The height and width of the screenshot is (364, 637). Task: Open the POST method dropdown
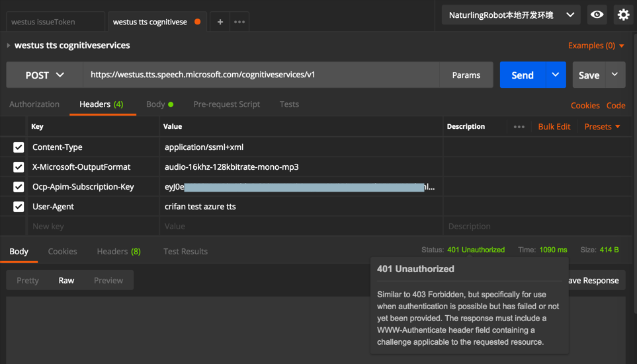click(44, 75)
